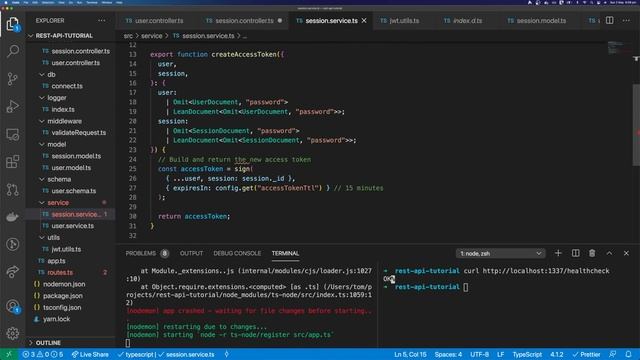Kill terminal with trash icon

[x=592, y=253]
